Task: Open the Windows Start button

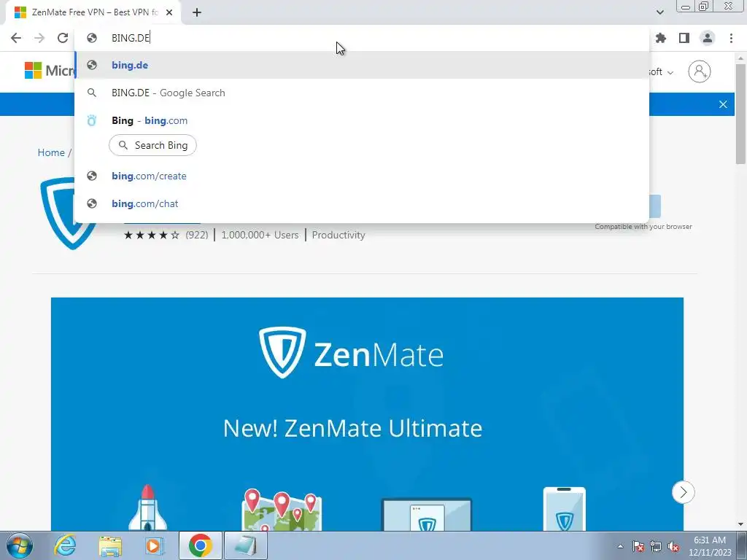Action: [x=20, y=545]
